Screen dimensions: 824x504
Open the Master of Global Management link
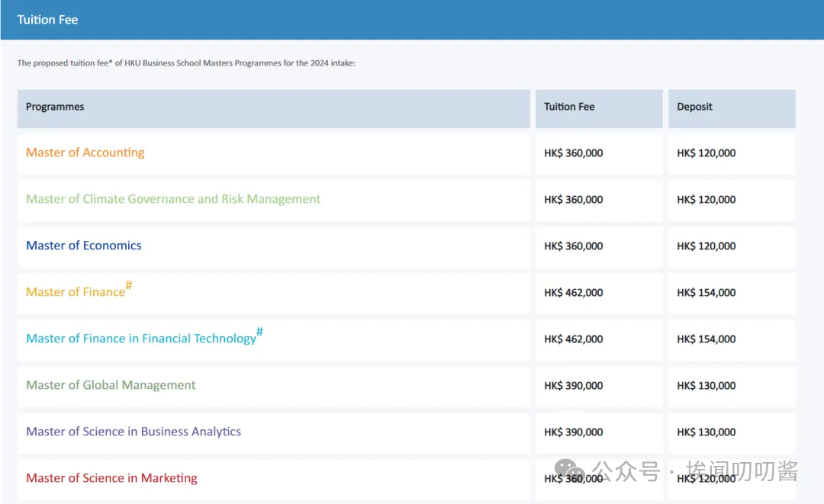pos(111,385)
